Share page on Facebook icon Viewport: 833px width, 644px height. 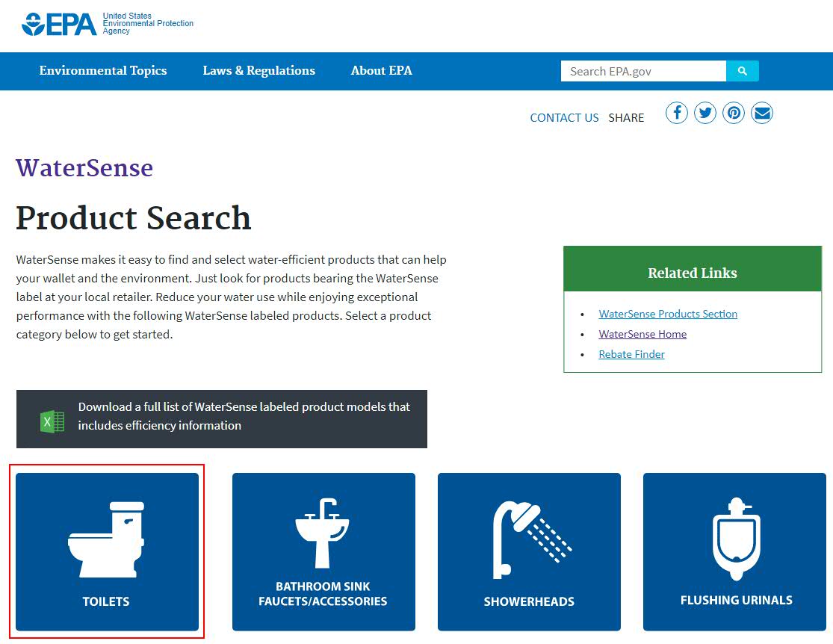pos(677,113)
